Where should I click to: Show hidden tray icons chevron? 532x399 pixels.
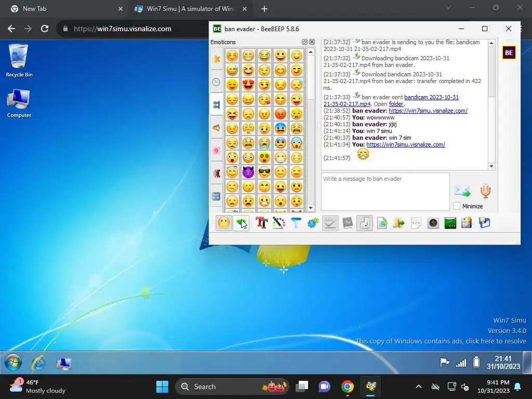(x=419, y=387)
